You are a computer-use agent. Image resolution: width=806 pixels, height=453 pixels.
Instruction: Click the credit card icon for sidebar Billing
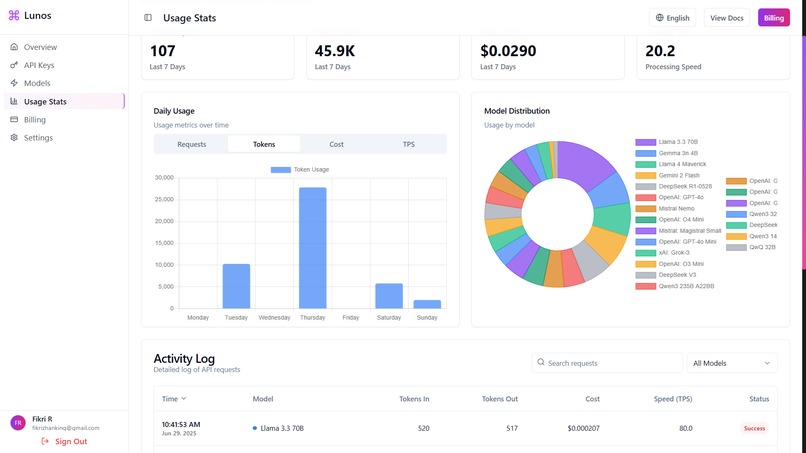tap(14, 119)
